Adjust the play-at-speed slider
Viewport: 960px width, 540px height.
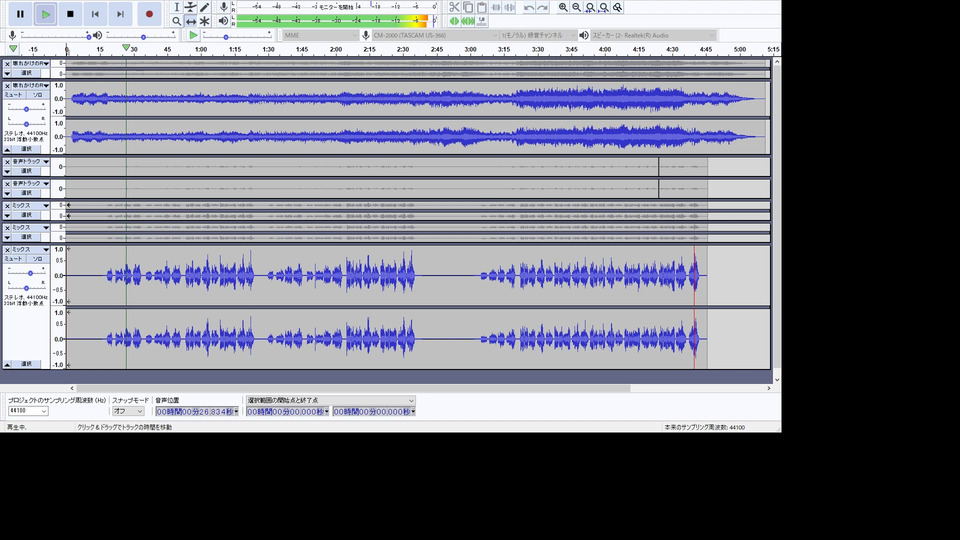237,36
